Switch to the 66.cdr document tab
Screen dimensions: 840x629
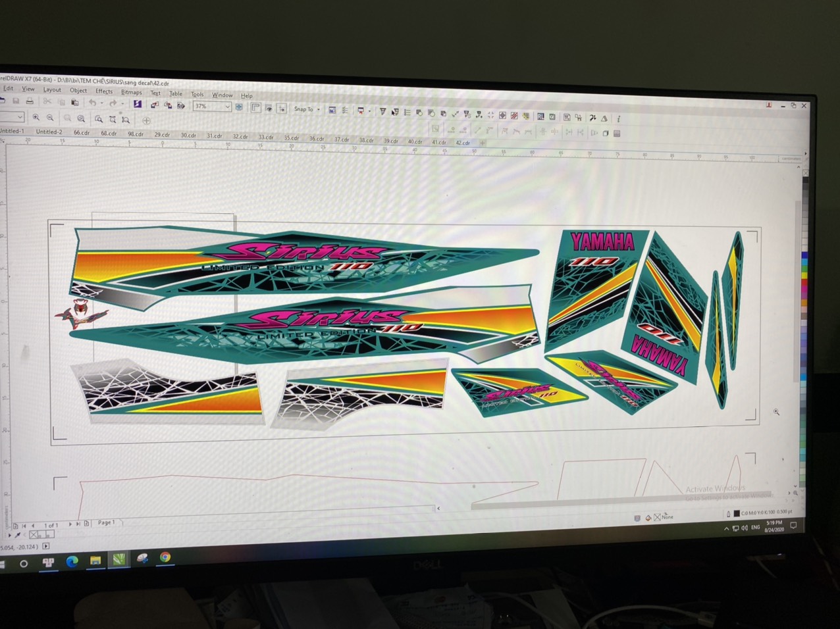pos(82,133)
